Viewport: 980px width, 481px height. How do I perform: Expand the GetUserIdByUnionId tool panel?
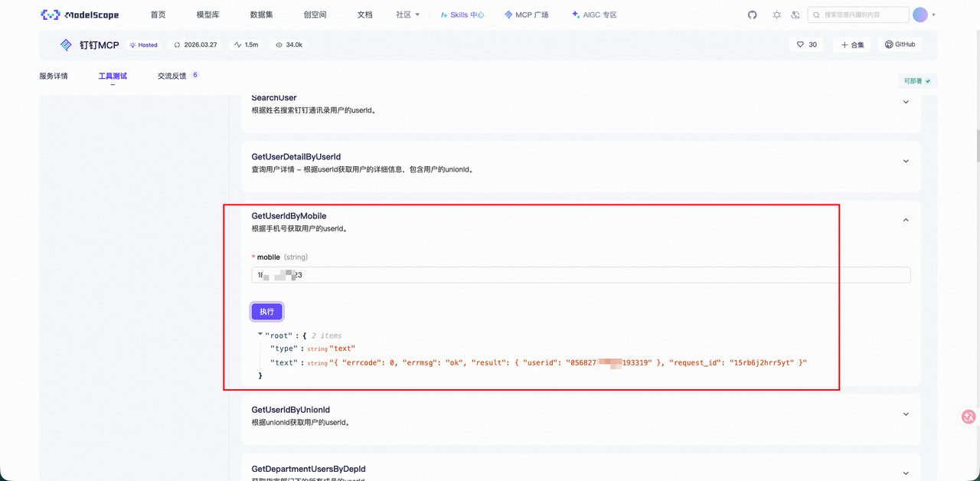(x=906, y=414)
